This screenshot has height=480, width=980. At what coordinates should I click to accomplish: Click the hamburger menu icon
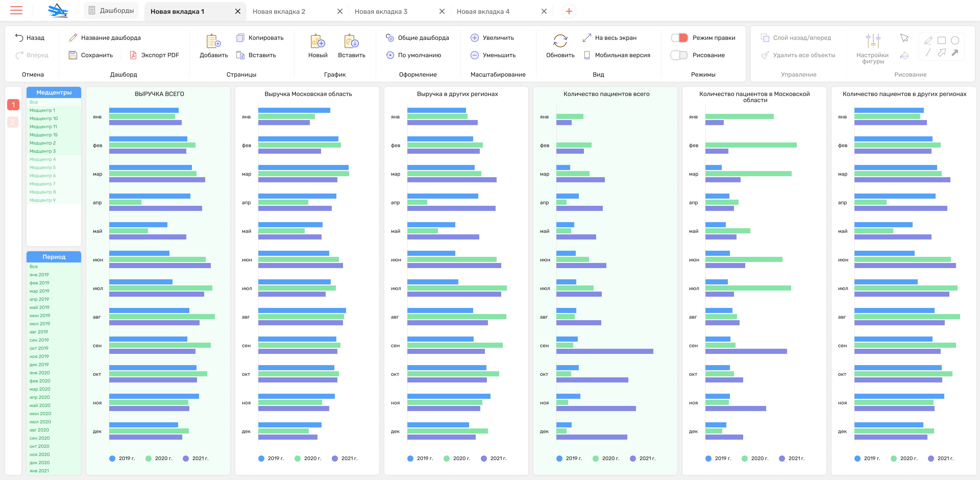(x=16, y=11)
